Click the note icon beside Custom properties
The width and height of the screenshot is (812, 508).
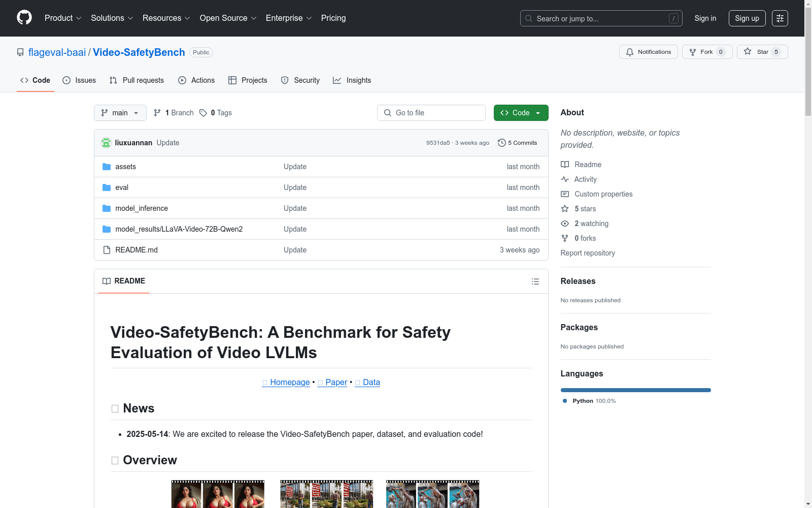pyautogui.click(x=565, y=194)
